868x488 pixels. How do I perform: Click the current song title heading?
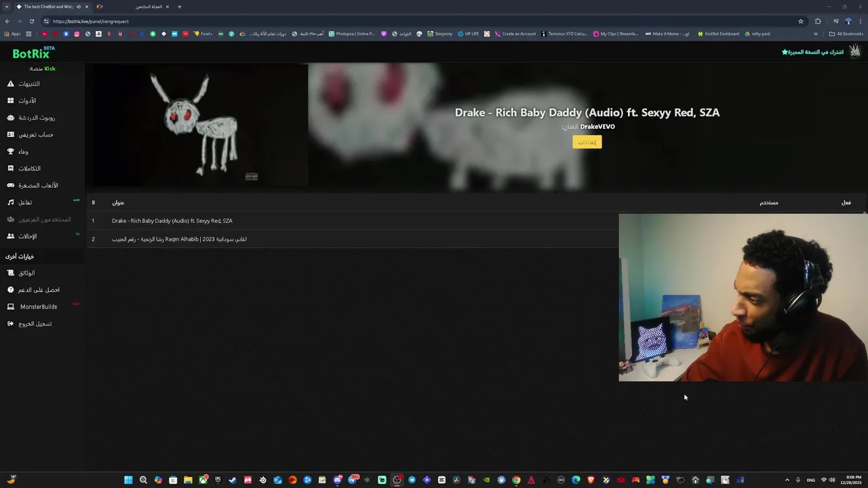587,113
